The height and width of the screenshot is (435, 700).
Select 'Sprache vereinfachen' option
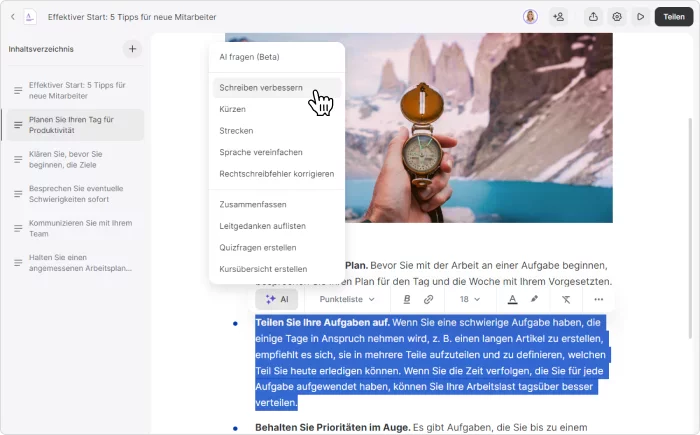click(277, 152)
